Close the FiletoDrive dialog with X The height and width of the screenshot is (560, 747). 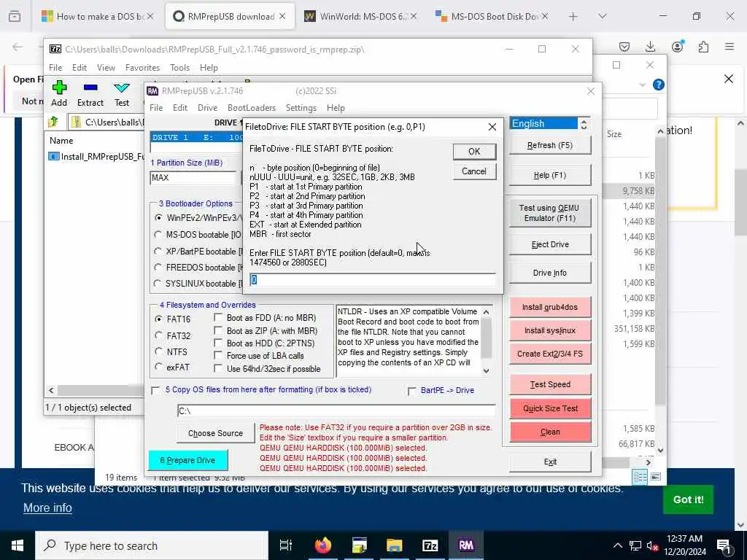point(492,127)
